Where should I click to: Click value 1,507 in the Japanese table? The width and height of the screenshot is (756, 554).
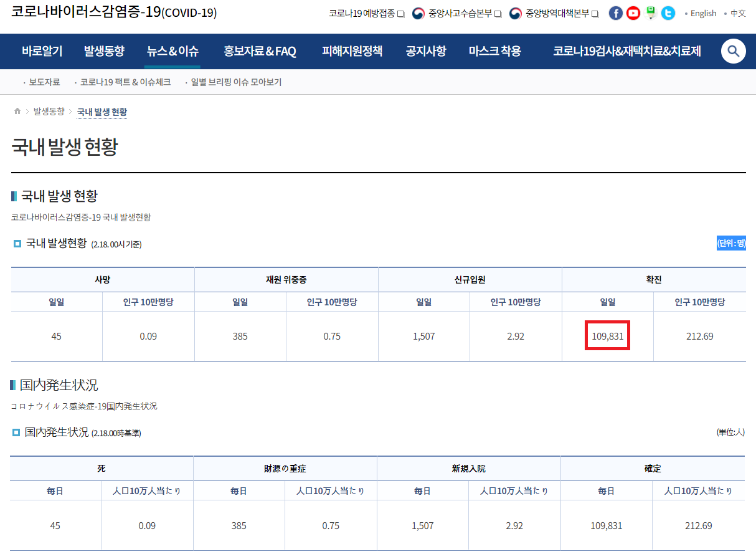click(422, 526)
